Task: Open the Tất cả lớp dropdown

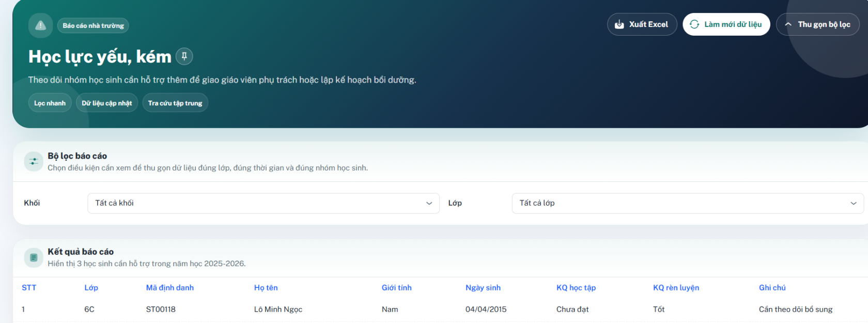Action: tap(688, 203)
